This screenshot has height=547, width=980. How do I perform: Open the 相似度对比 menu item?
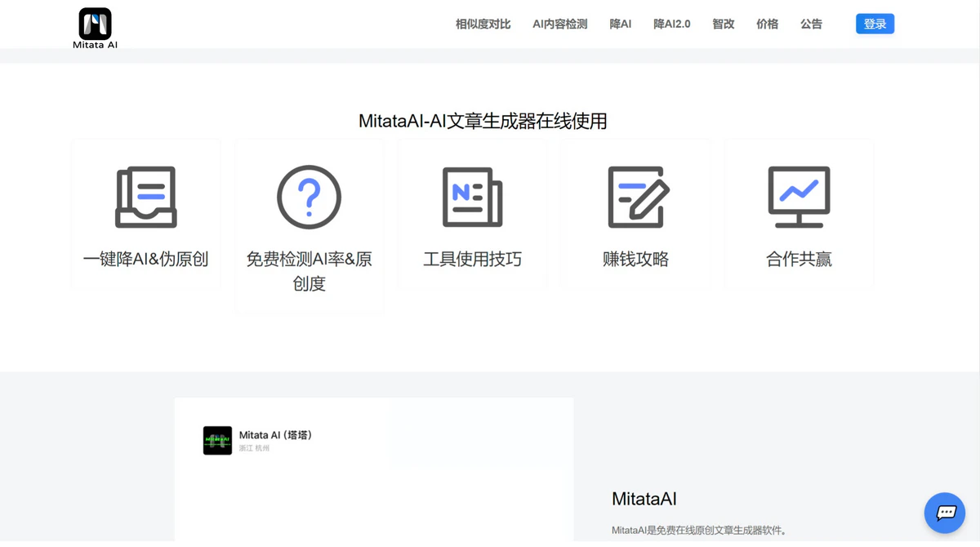point(483,24)
